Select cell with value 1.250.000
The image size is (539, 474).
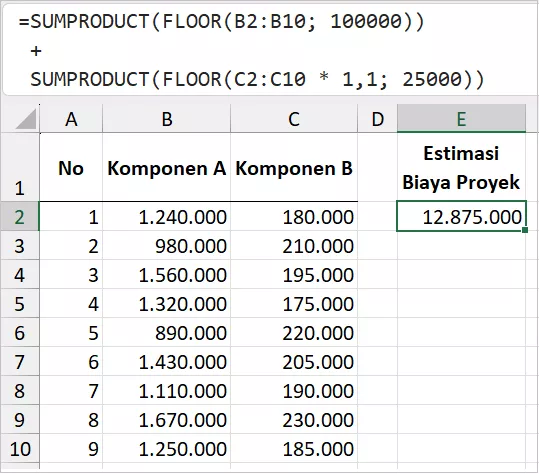167,449
